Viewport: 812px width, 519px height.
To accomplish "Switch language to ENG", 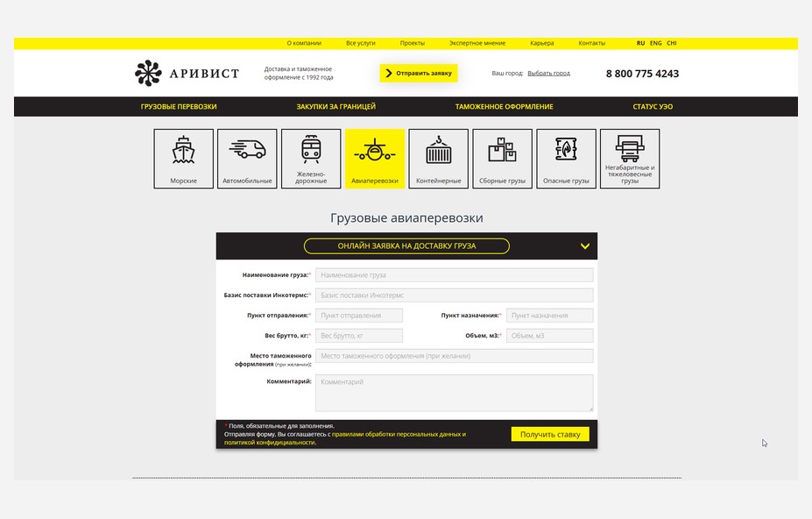I will (x=655, y=43).
